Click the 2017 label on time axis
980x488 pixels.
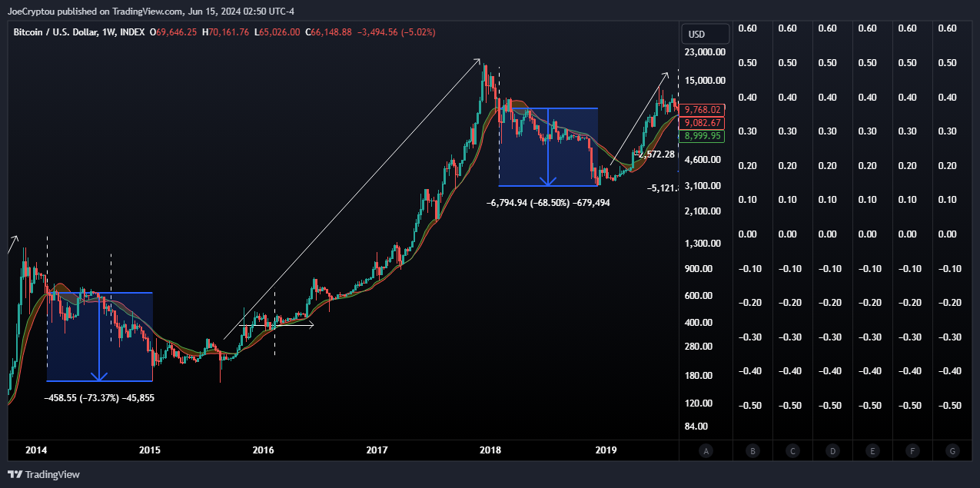click(377, 451)
